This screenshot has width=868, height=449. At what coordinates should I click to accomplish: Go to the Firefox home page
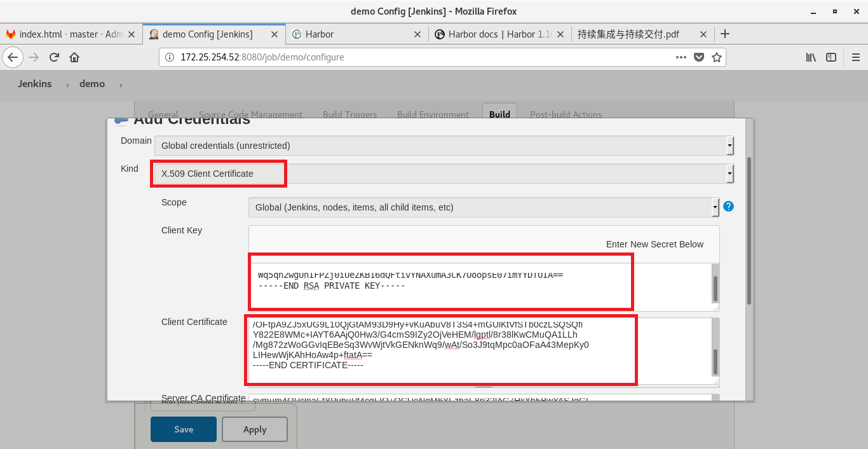click(74, 57)
